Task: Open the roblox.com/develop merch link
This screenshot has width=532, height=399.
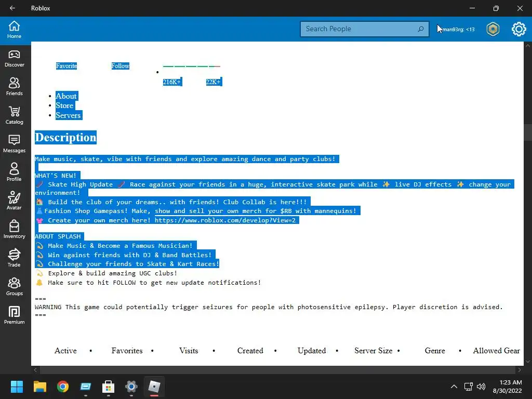Action: coord(225,220)
